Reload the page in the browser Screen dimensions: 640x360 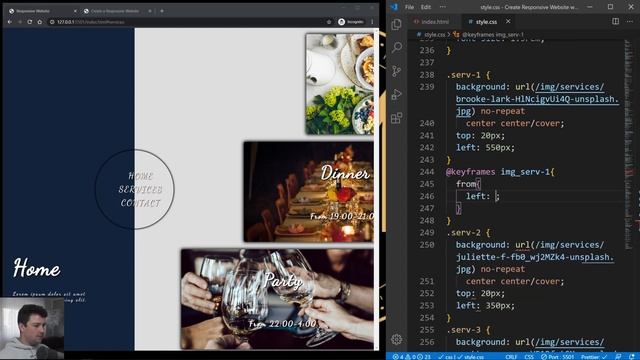pyautogui.click(x=30, y=22)
